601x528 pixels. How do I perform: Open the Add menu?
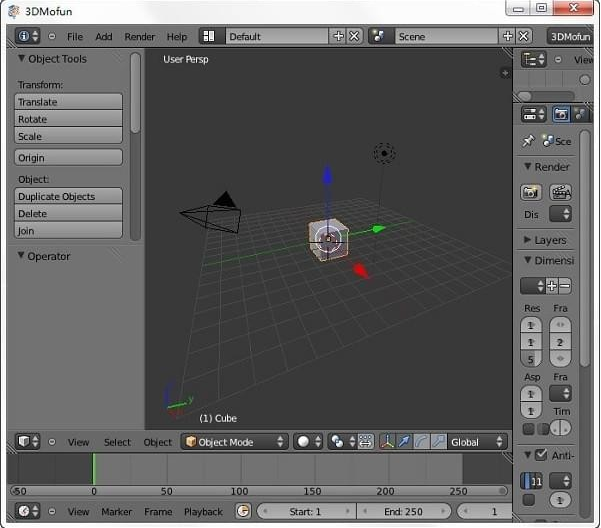[104, 37]
